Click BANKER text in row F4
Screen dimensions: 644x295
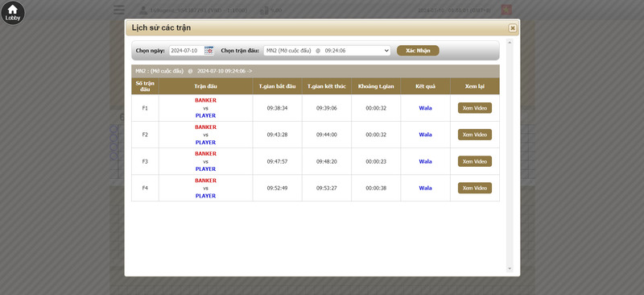(x=205, y=181)
